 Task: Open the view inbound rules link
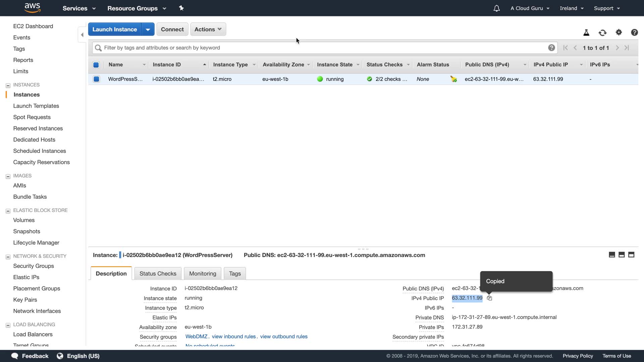(x=233, y=337)
